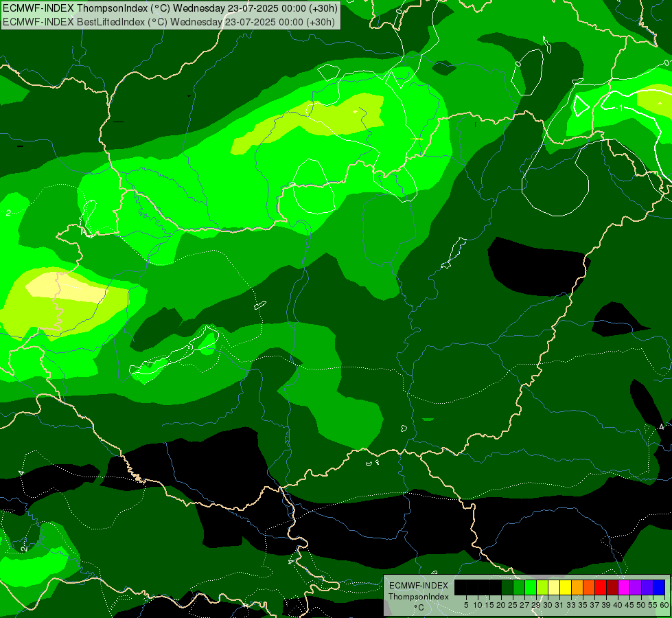This screenshot has height=618, width=672.
Task: Click the purple 45–50 legend swatch
Action: [636, 587]
